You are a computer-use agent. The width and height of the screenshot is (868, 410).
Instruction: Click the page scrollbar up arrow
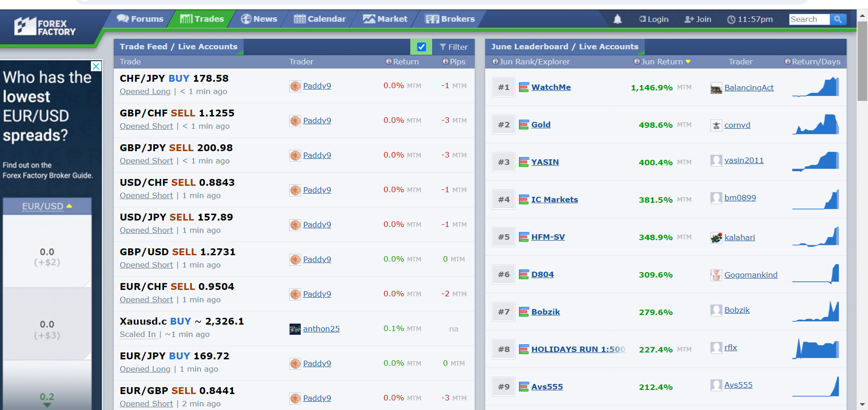tap(863, 15)
